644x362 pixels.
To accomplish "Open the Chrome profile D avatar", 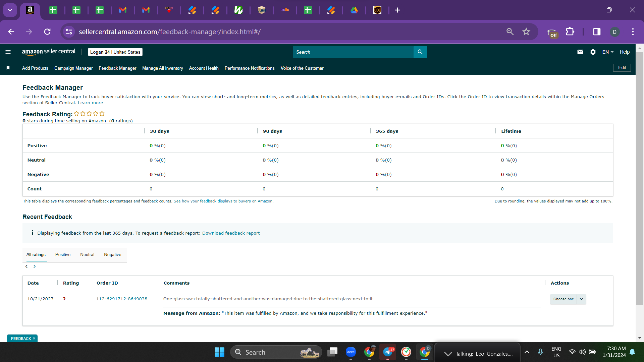I will pyautogui.click(x=614, y=32).
